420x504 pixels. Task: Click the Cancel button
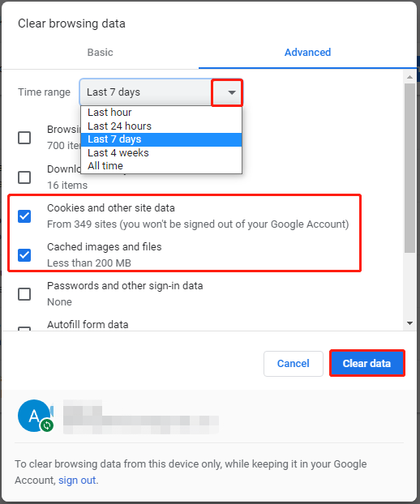point(294,364)
